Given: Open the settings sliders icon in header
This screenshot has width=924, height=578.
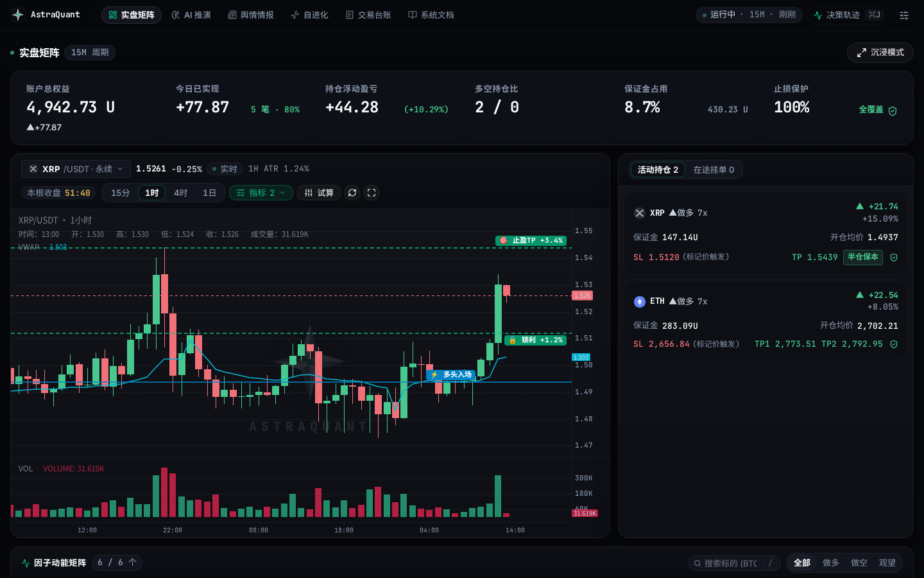Looking at the screenshot, I should (x=904, y=15).
